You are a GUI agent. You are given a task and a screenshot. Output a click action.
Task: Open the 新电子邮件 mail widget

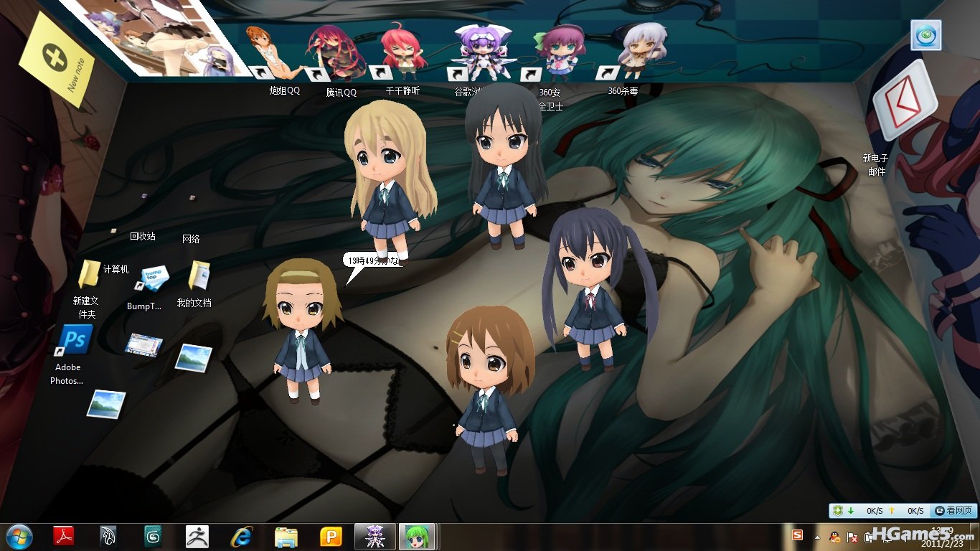(903, 102)
